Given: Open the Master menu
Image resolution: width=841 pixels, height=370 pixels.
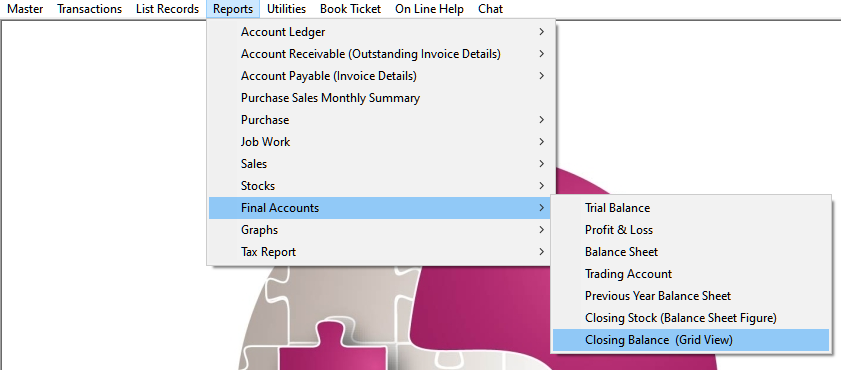Looking at the screenshot, I should click(25, 9).
